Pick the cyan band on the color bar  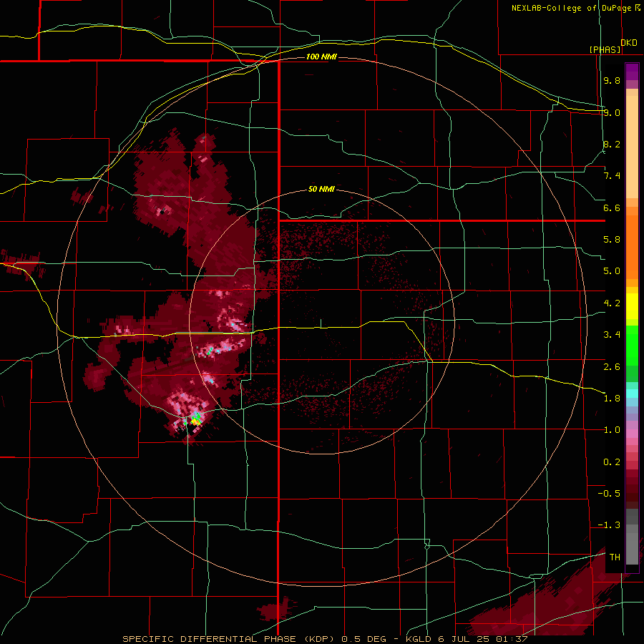(x=632, y=394)
